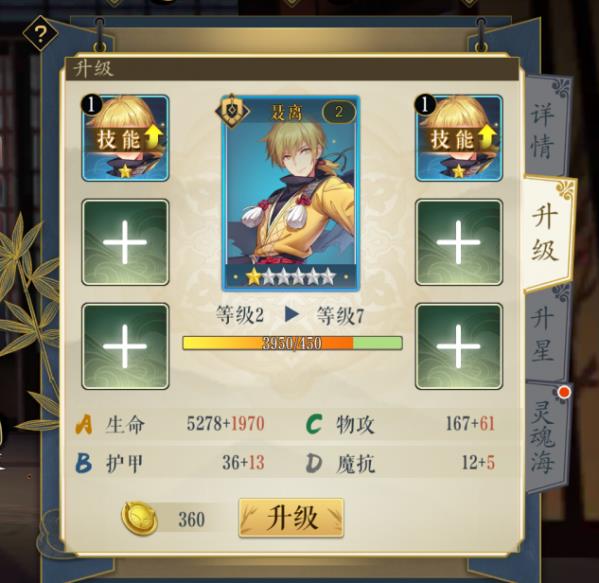The width and height of the screenshot is (599, 583).
Task: Click the level arrow between 等级2 and 等级7
Action: coord(291,314)
